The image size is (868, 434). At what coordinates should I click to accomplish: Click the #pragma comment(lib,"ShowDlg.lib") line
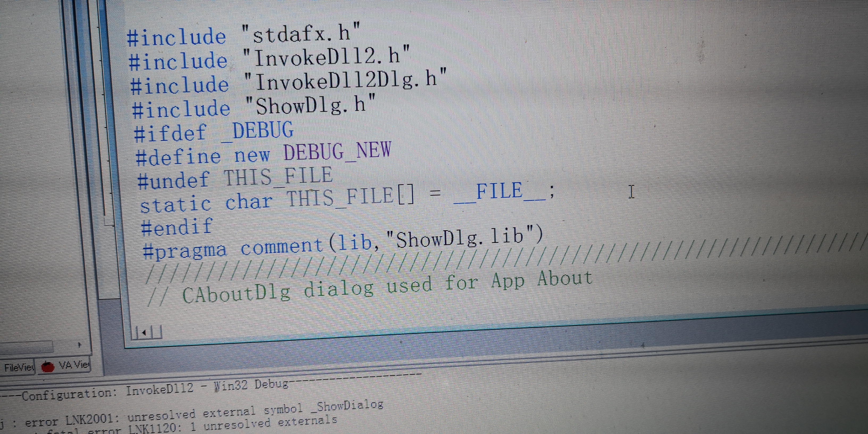click(343, 243)
